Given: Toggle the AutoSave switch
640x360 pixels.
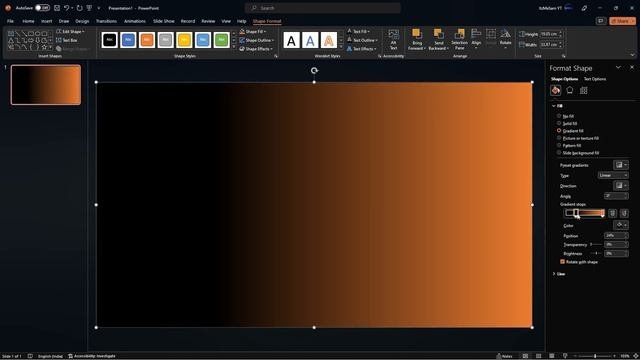Looking at the screenshot, I should [42, 8].
